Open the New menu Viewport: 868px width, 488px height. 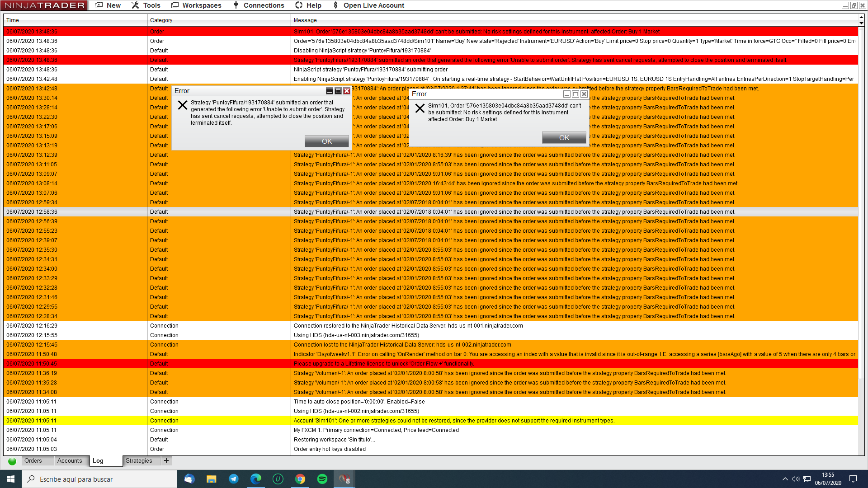tap(108, 5)
